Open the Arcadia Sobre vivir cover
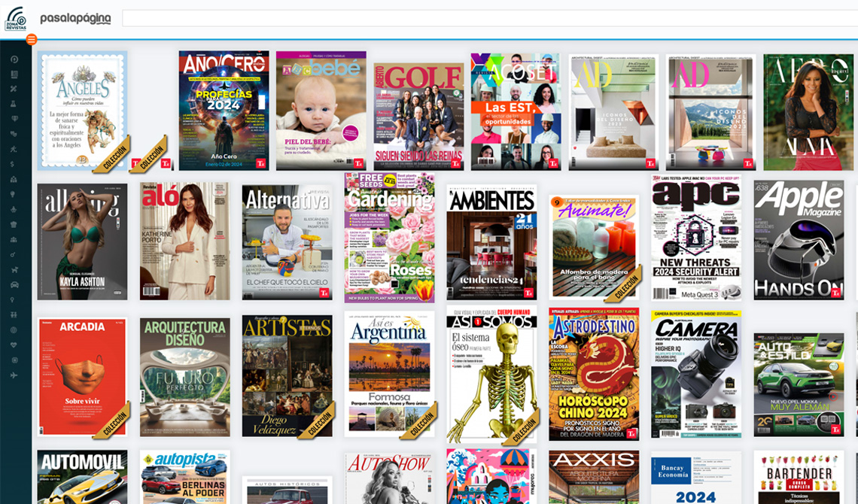The width and height of the screenshot is (858, 504). click(83, 377)
